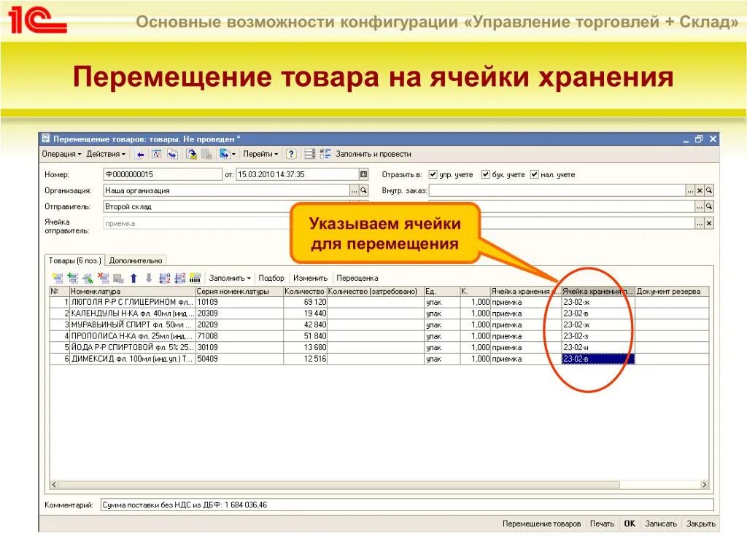Click the Записать button
The width and height of the screenshot is (747, 560).
pyautogui.click(x=661, y=524)
